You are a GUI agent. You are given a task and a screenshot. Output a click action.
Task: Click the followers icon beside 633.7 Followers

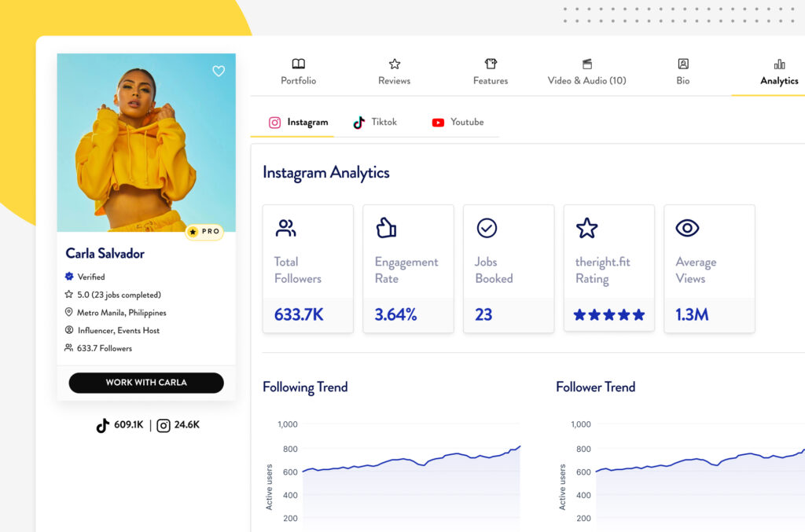click(69, 348)
